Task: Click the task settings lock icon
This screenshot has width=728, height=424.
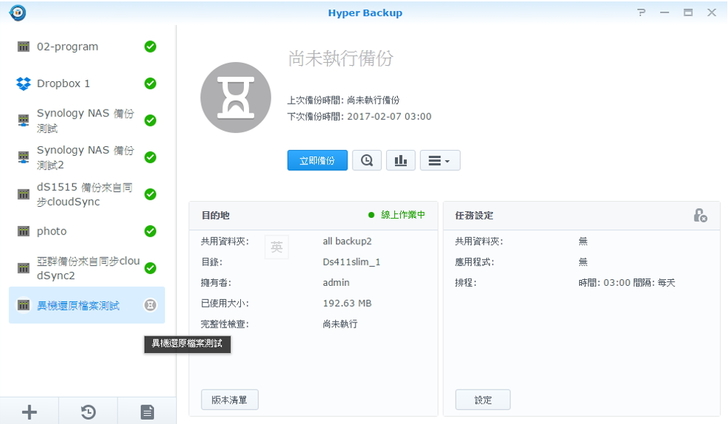Action: pyautogui.click(x=700, y=215)
